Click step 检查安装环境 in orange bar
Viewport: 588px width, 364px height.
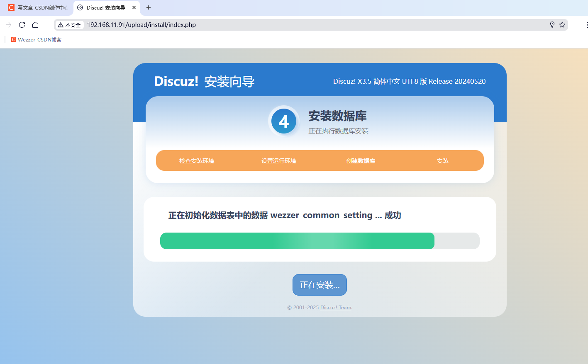[197, 161]
